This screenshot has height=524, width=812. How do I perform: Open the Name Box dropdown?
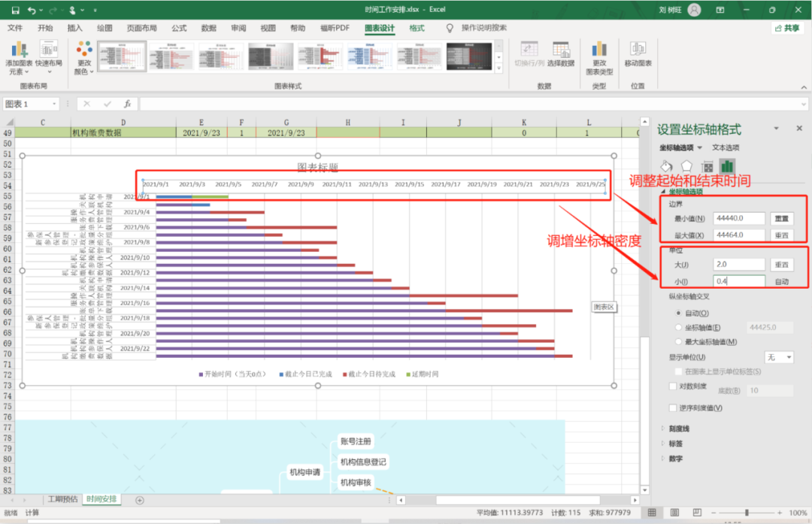coord(54,104)
